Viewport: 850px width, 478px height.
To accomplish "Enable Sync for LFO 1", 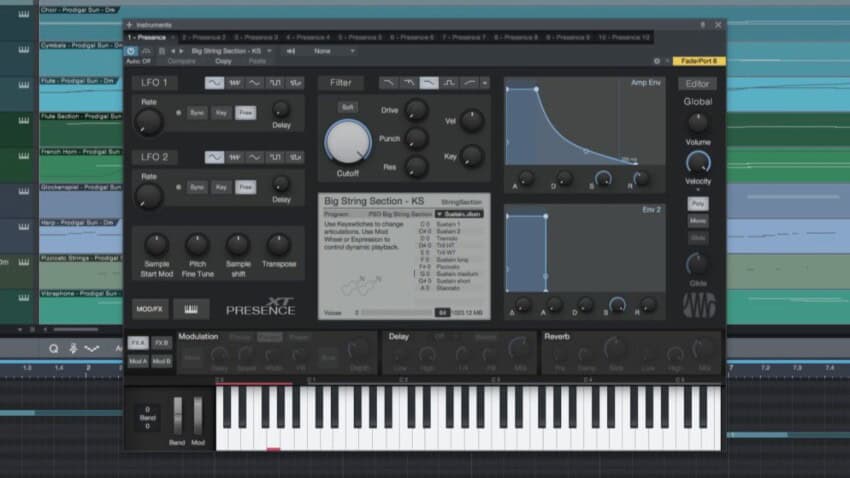I will point(197,113).
